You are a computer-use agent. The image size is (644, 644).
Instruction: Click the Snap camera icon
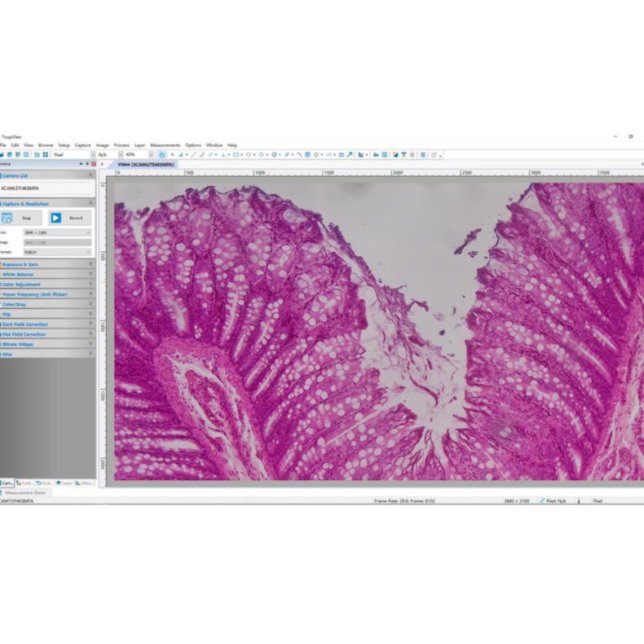[7, 218]
